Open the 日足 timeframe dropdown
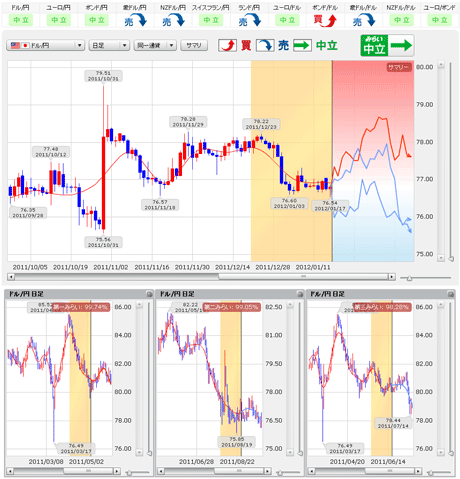Image resolution: width=460 pixels, height=479 pixels. point(109,45)
